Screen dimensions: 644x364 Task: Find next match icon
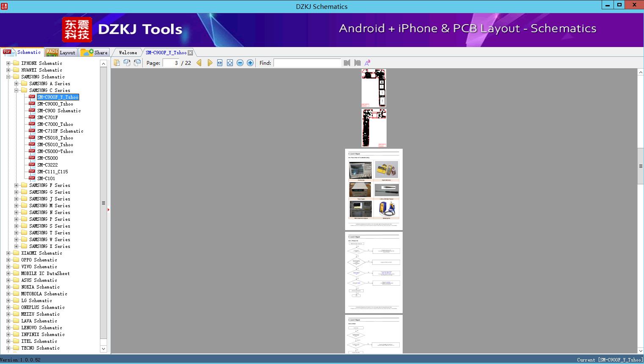point(357,63)
